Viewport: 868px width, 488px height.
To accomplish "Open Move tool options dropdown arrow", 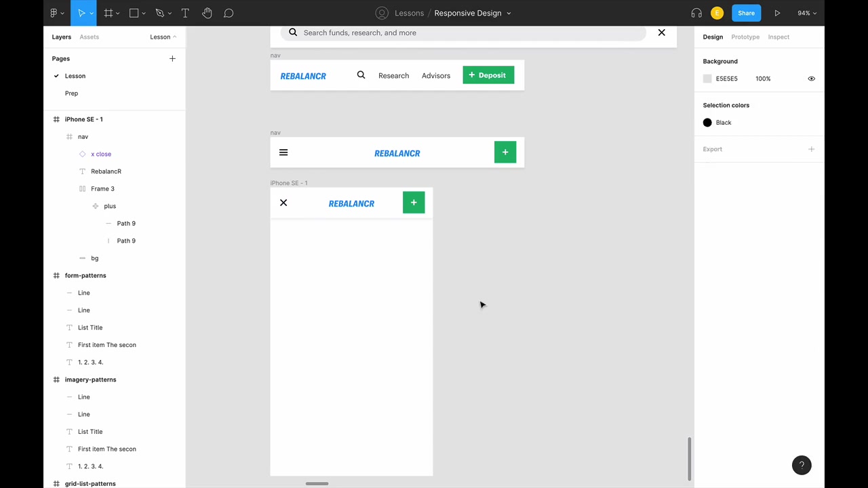I will tap(92, 13).
